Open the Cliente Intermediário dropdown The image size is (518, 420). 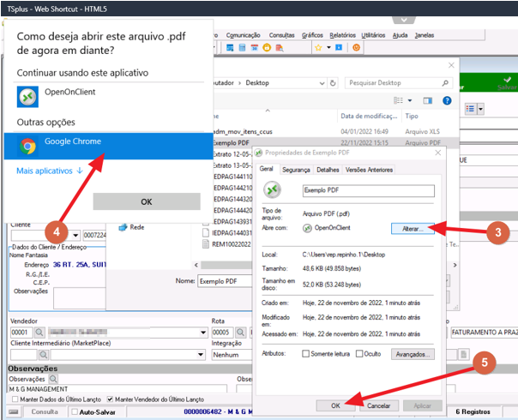click(201, 355)
